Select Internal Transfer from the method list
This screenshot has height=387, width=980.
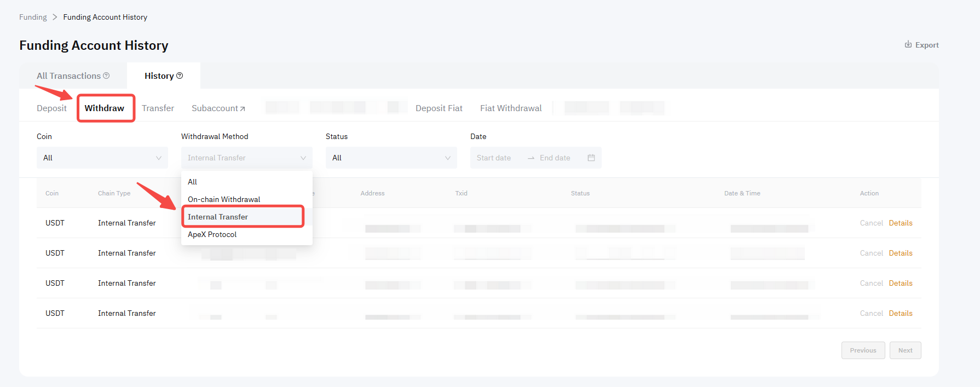pyautogui.click(x=218, y=217)
